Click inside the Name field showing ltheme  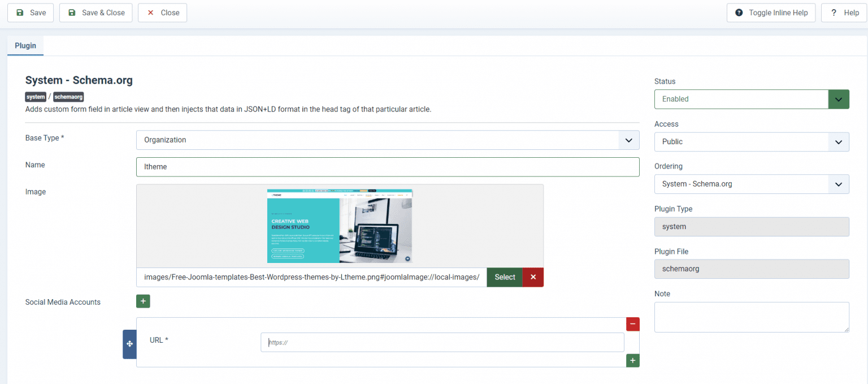click(x=388, y=167)
